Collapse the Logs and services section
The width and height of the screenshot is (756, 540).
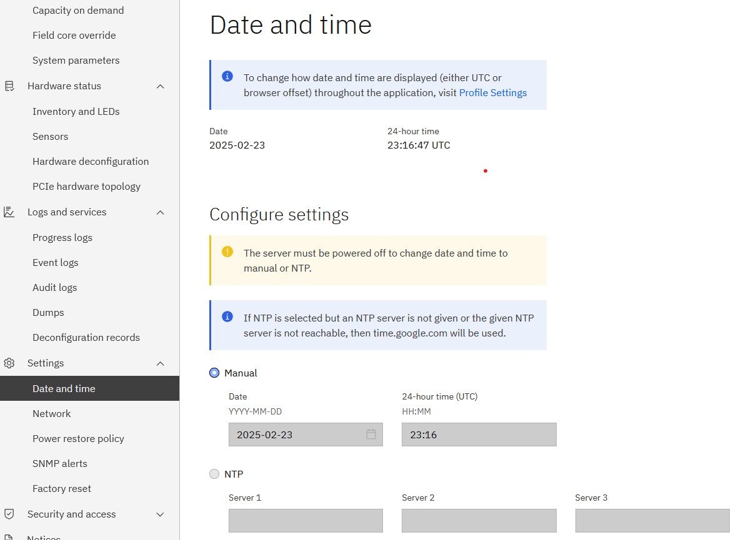(160, 212)
